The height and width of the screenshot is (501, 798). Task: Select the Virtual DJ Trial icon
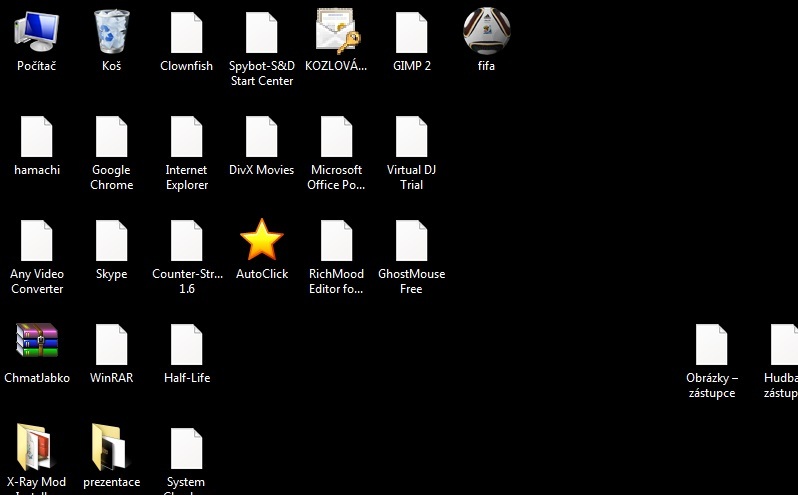pyautogui.click(x=411, y=137)
